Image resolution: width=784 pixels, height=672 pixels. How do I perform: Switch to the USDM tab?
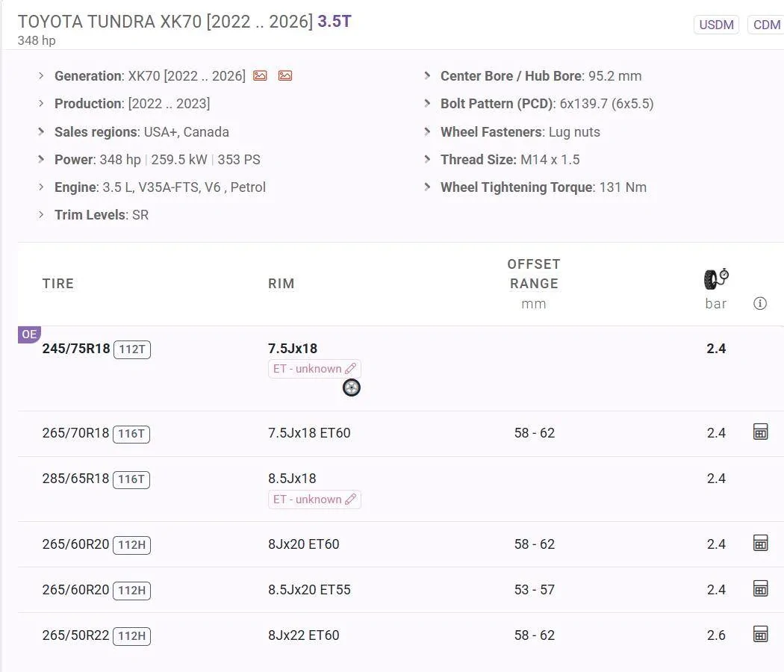716,25
